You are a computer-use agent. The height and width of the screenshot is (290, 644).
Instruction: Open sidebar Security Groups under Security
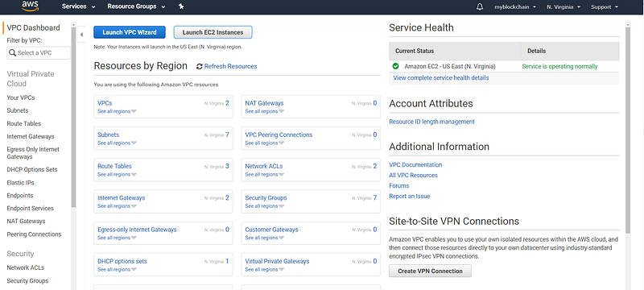(x=27, y=281)
